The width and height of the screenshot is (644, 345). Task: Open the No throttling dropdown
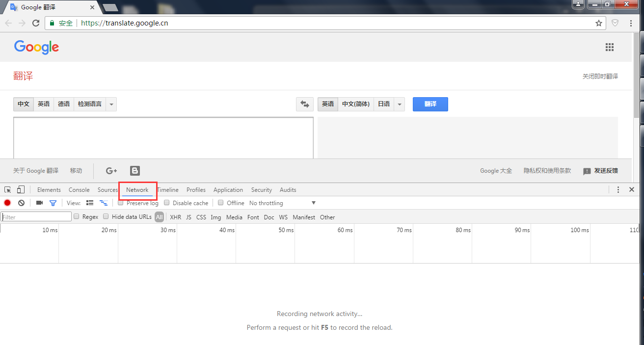(x=282, y=203)
